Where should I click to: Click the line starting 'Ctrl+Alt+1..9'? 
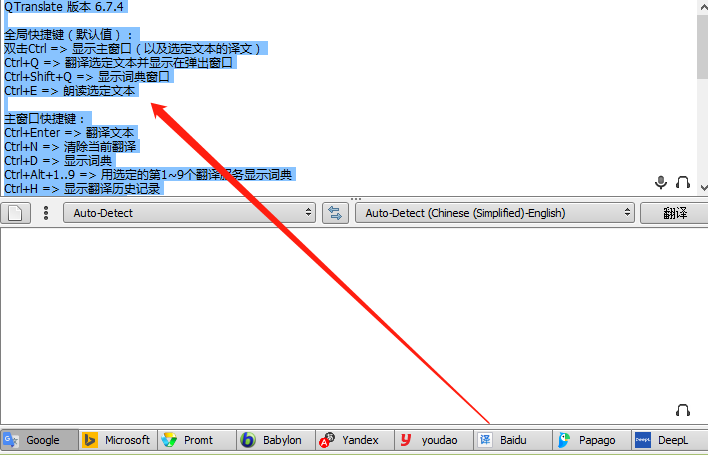(x=148, y=175)
